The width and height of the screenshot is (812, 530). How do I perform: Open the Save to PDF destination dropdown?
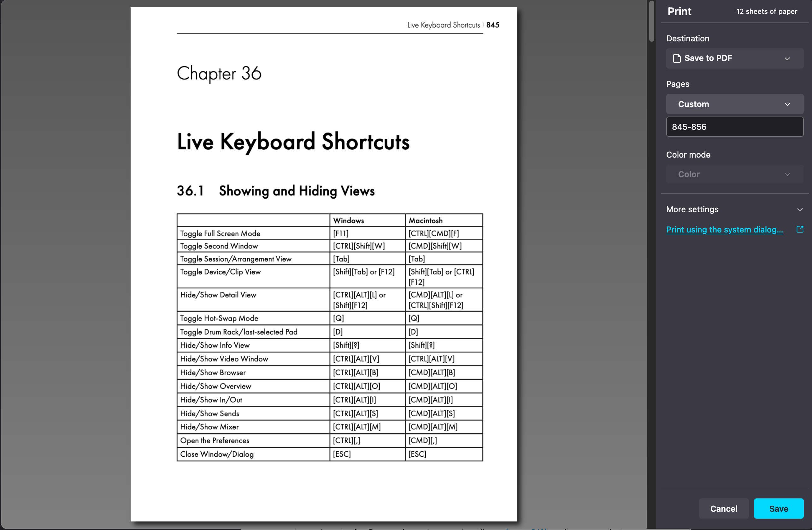[734, 58]
